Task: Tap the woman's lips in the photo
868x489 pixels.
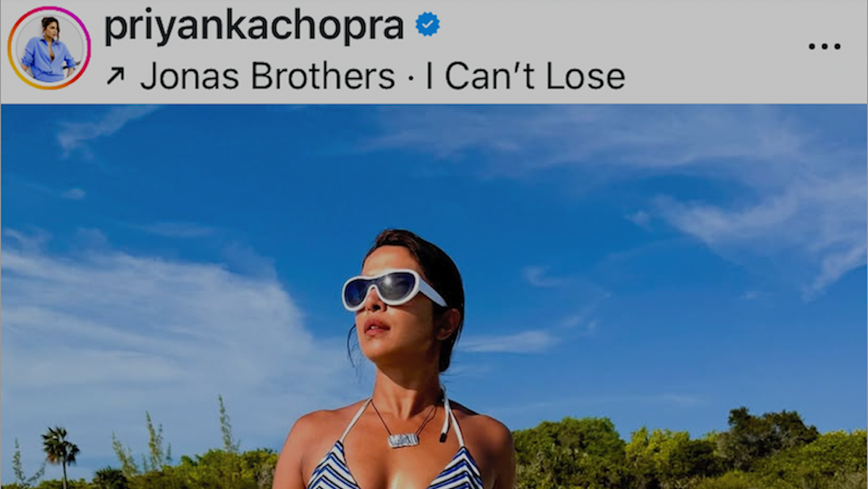Action: click(x=376, y=326)
